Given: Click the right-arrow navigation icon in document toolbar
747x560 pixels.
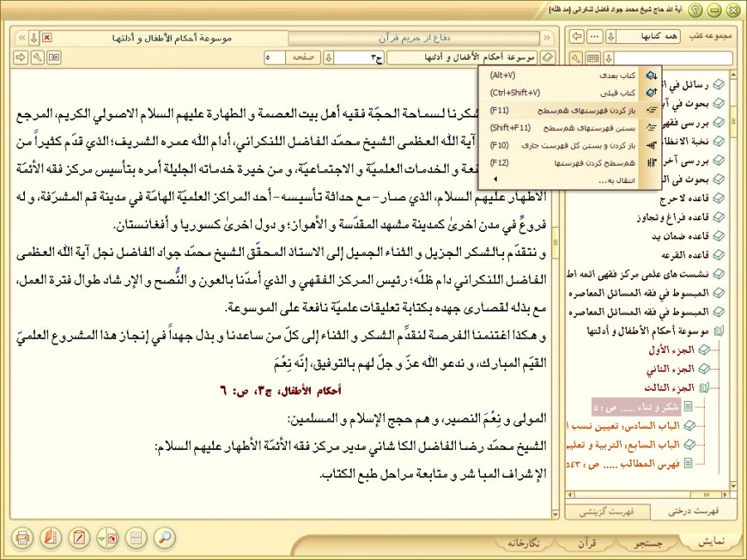Looking at the screenshot, I should [21, 57].
